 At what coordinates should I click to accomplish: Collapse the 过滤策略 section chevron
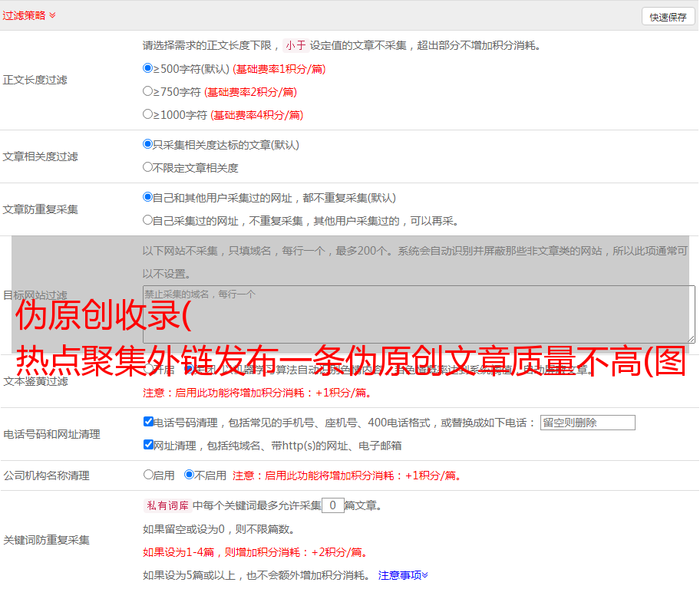coord(52,15)
